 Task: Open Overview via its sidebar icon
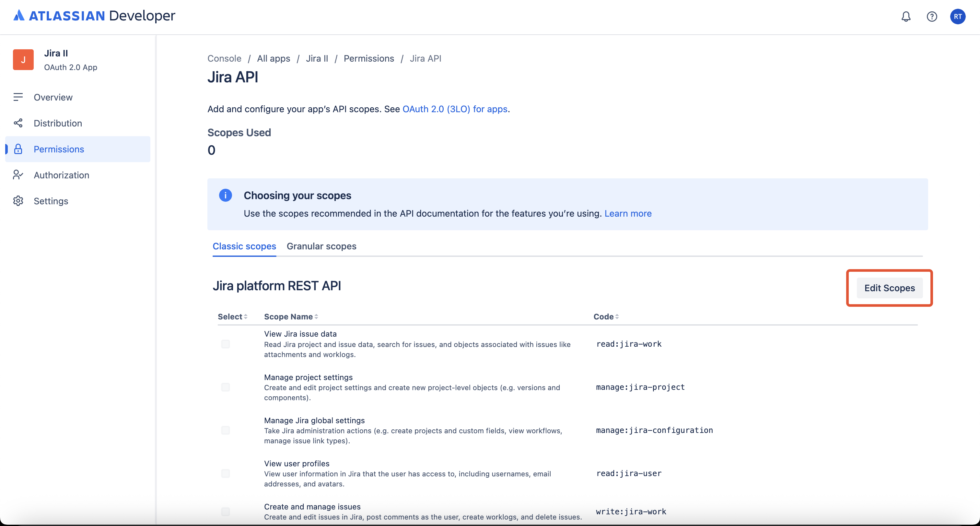(18, 97)
